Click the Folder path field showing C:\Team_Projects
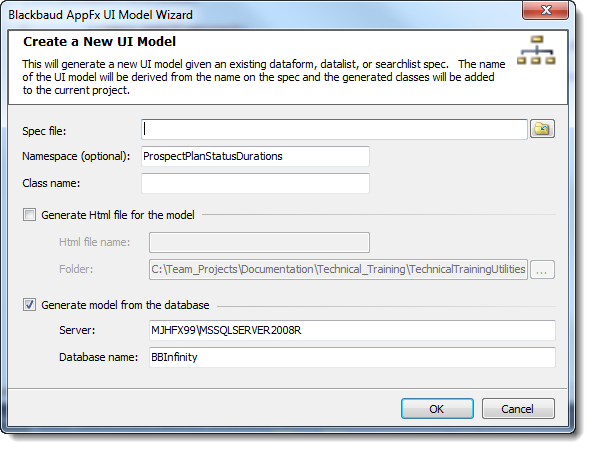 click(x=338, y=269)
